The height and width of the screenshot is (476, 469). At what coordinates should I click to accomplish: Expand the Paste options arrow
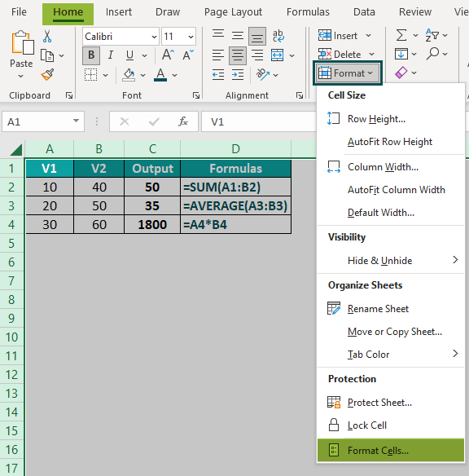pos(20,76)
